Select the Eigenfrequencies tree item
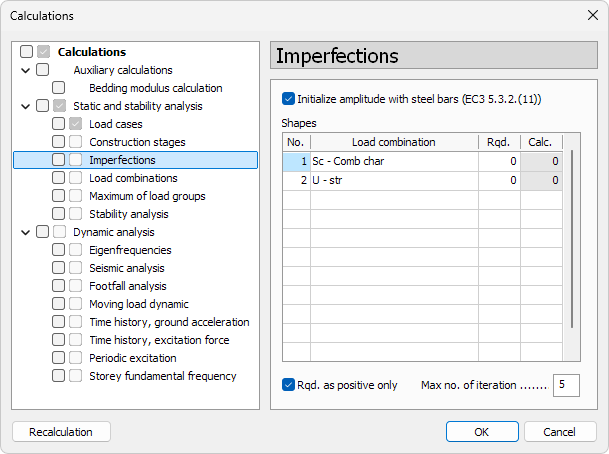The image size is (609, 454). pyautogui.click(x=130, y=250)
